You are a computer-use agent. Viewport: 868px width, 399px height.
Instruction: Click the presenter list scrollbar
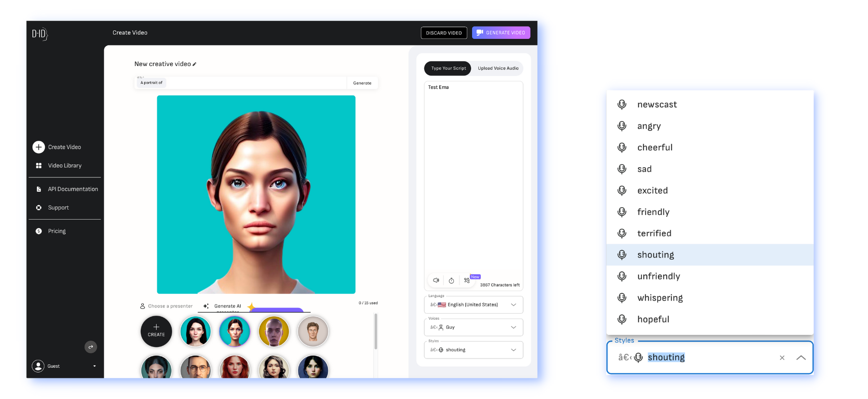[376, 332]
